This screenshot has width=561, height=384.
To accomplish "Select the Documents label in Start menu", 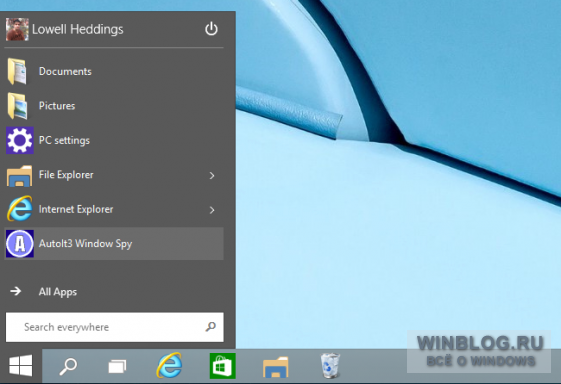I will (65, 71).
